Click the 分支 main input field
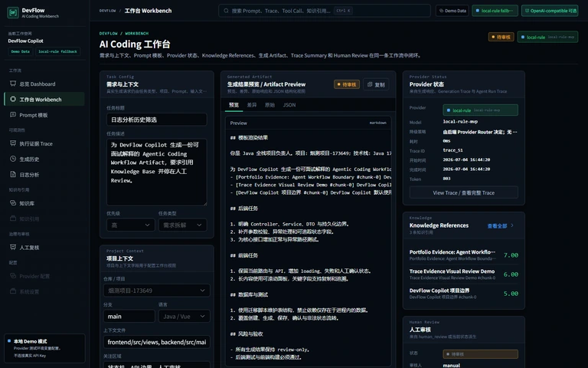588x368 pixels. tap(129, 316)
